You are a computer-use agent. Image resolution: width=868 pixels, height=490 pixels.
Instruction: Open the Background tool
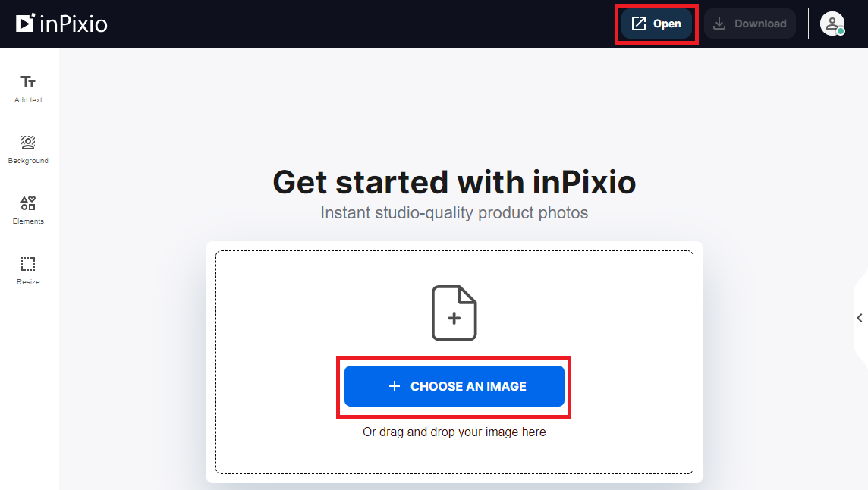(x=28, y=148)
